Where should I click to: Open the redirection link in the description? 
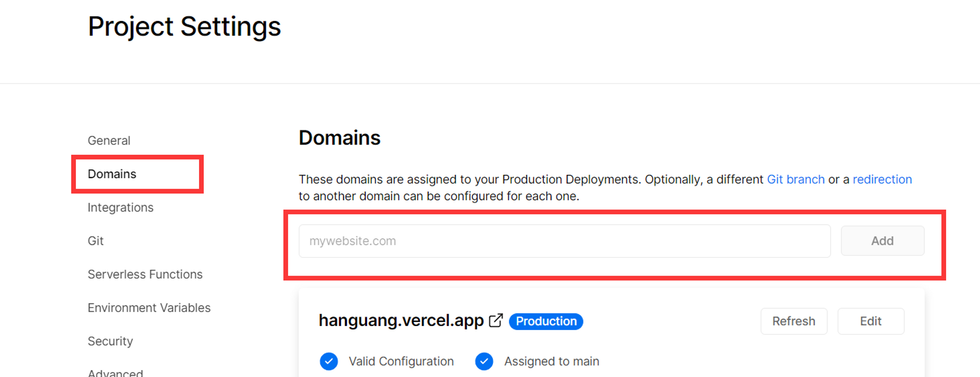click(882, 180)
